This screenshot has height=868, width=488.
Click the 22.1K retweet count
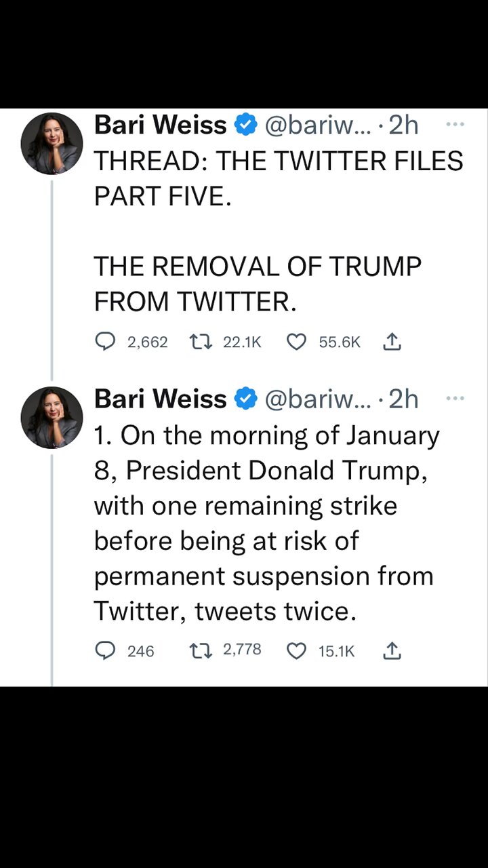pyautogui.click(x=241, y=342)
